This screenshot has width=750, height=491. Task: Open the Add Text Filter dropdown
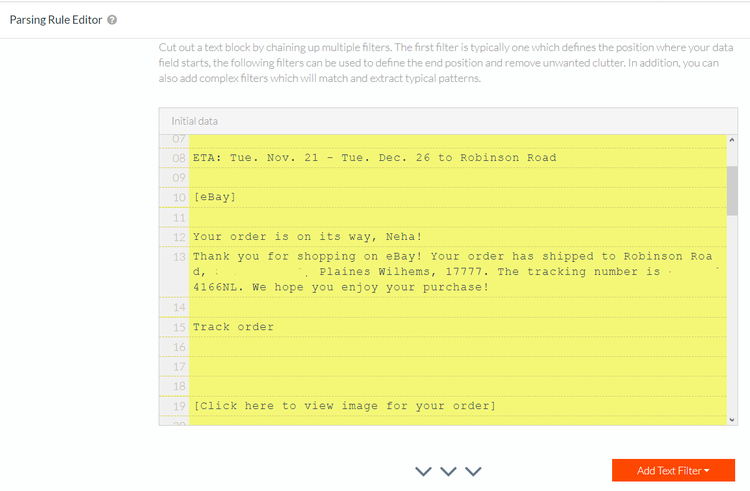pyautogui.click(x=673, y=470)
